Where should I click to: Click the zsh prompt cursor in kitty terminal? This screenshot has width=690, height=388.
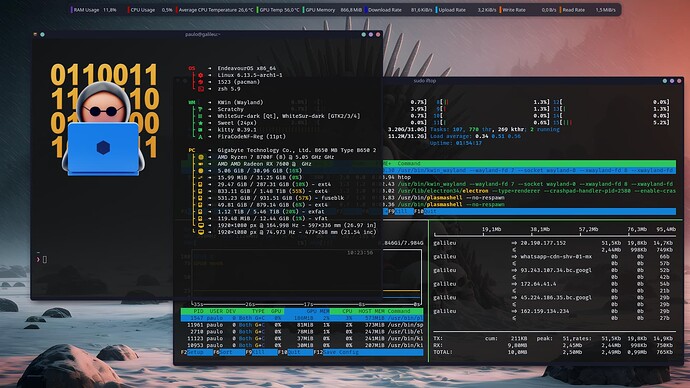(45, 260)
